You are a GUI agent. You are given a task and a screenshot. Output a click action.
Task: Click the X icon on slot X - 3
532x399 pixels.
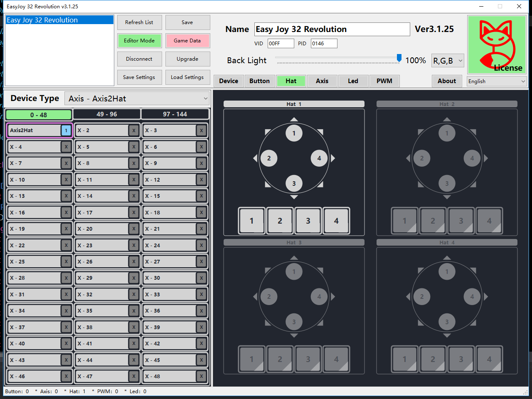point(201,130)
